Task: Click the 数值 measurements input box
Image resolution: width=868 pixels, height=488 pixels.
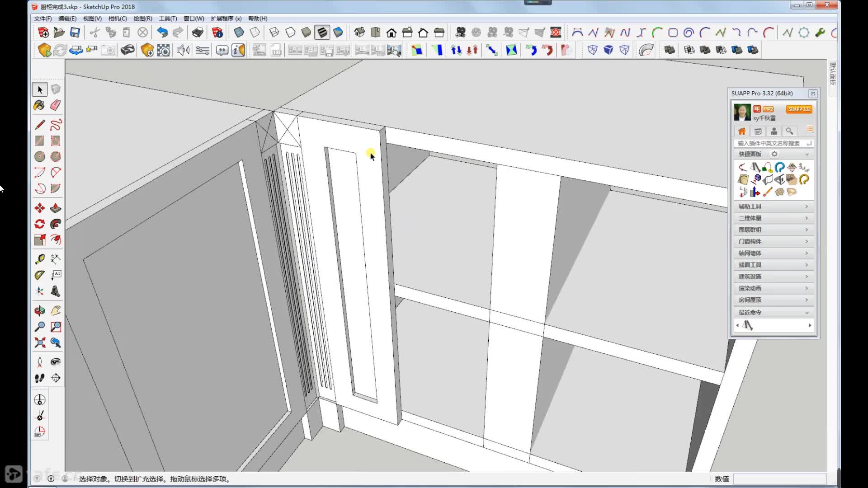Action: pos(780,479)
